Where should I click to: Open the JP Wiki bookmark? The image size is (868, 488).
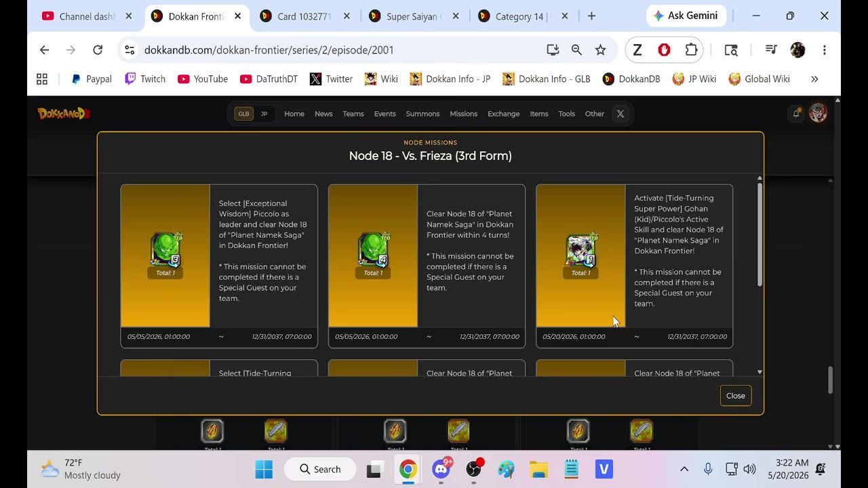point(694,79)
